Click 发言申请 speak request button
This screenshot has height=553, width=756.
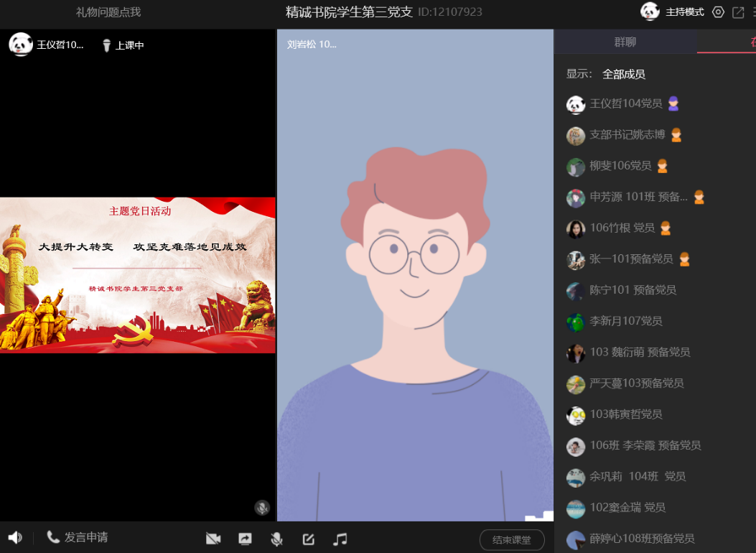78,537
